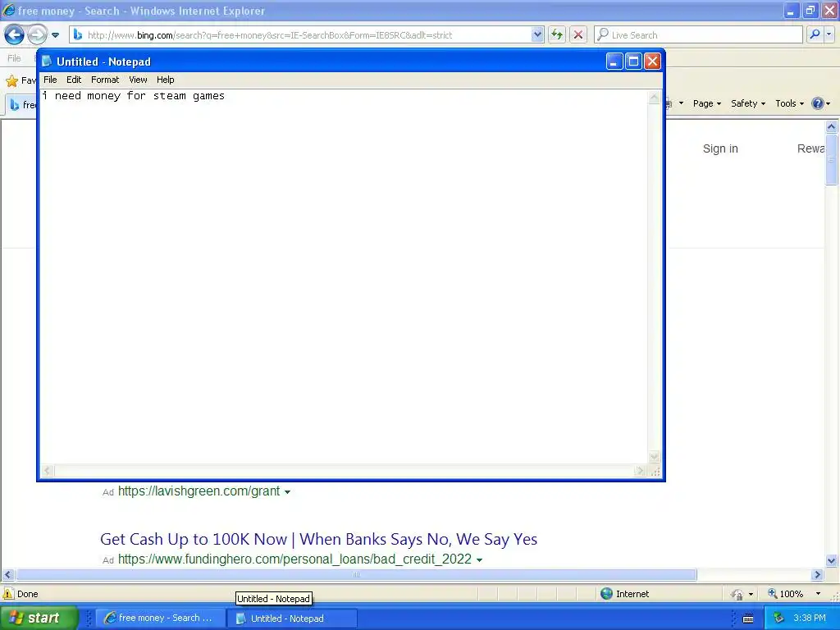Screen dimensions: 840x630
Task: Go back with Internet Explorer Back arrow
Action: click(15, 35)
